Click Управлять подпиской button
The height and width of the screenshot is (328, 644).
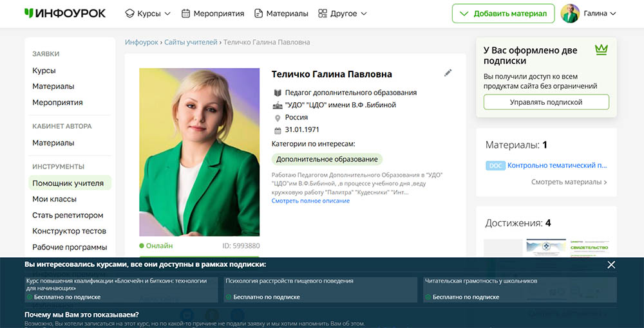coord(546,102)
